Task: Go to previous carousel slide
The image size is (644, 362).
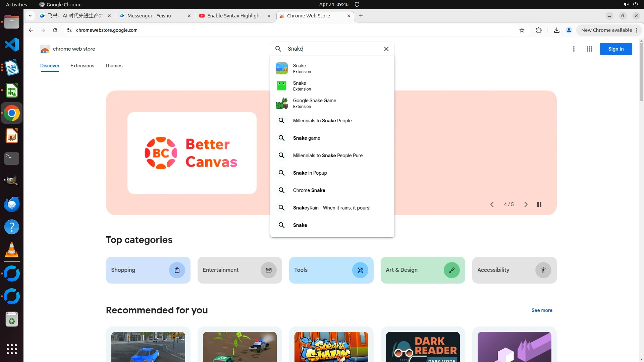Action: pos(492,204)
